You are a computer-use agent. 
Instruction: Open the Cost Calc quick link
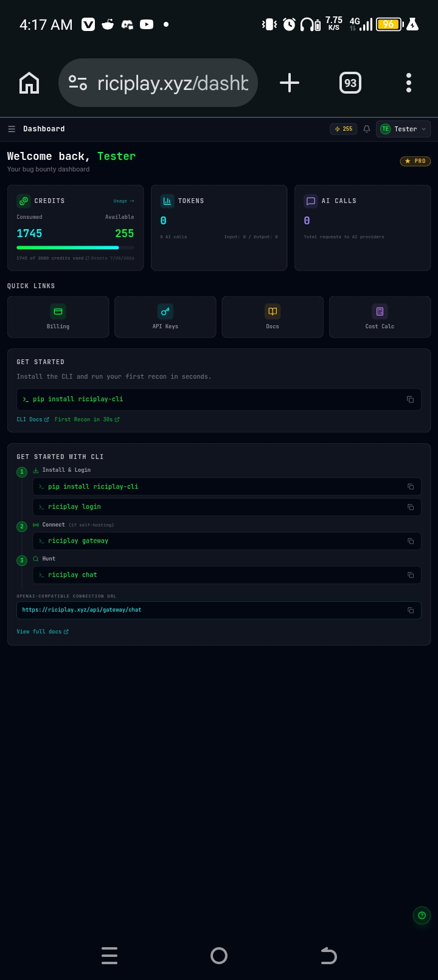point(380,317)
